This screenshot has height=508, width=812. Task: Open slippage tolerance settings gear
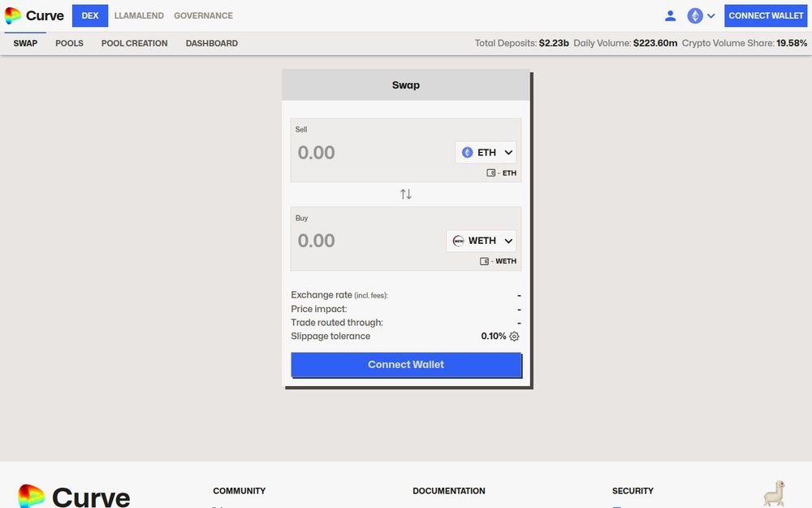[514, 336]
